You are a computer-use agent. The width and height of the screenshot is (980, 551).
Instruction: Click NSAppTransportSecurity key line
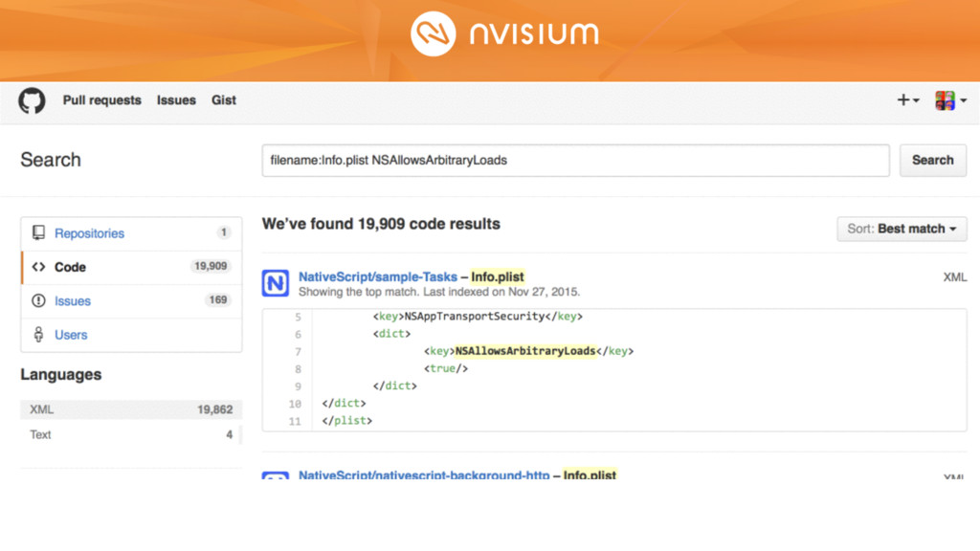coord(479,317)
